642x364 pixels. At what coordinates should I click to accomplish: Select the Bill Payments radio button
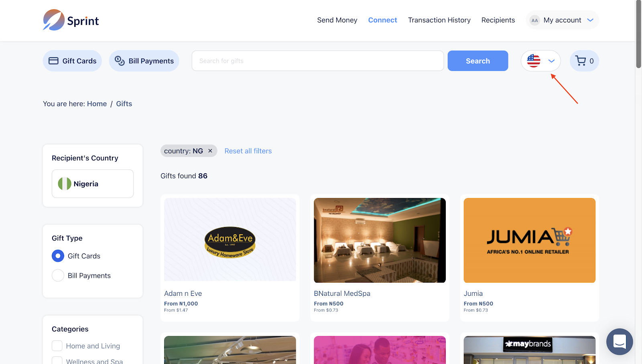click(58, 275)
